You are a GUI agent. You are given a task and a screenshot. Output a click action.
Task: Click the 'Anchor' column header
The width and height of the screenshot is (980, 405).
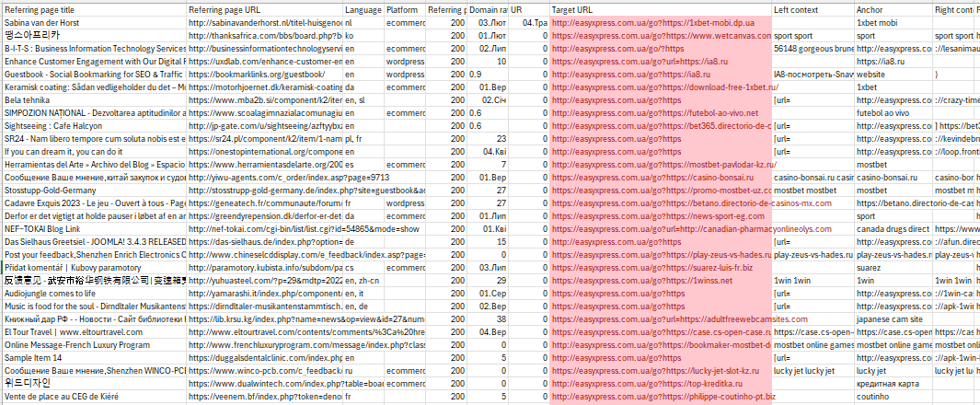[894, 11]
